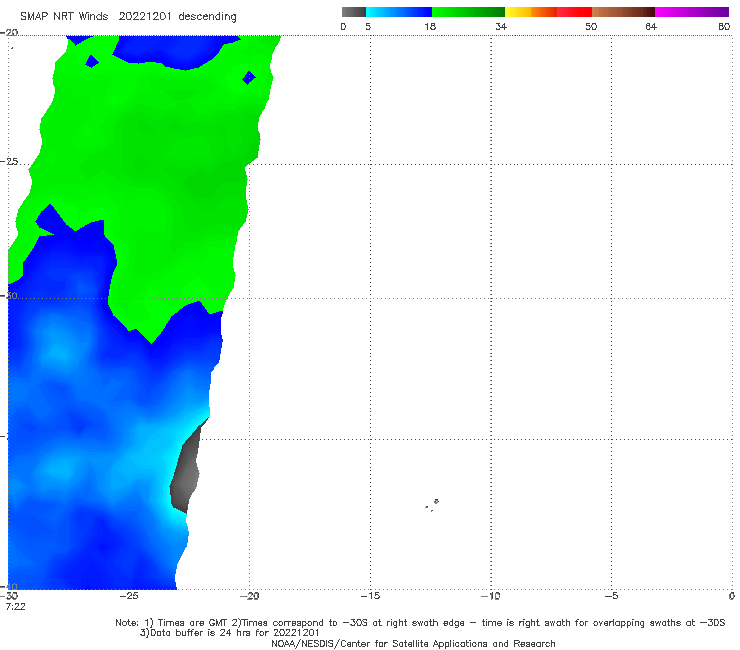Screen dimensions: 740x650
Task: Click the "80" label under the color bar
Action: [x=724, y=26]
